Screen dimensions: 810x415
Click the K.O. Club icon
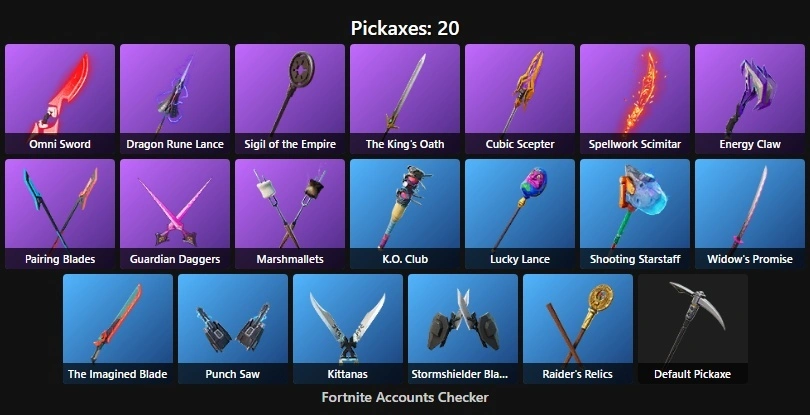(x=405, y=214)
